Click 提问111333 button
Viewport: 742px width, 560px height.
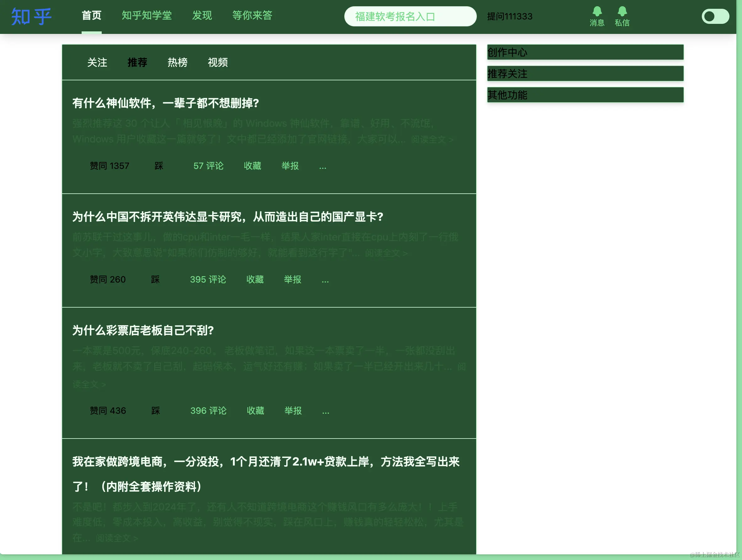509,16
